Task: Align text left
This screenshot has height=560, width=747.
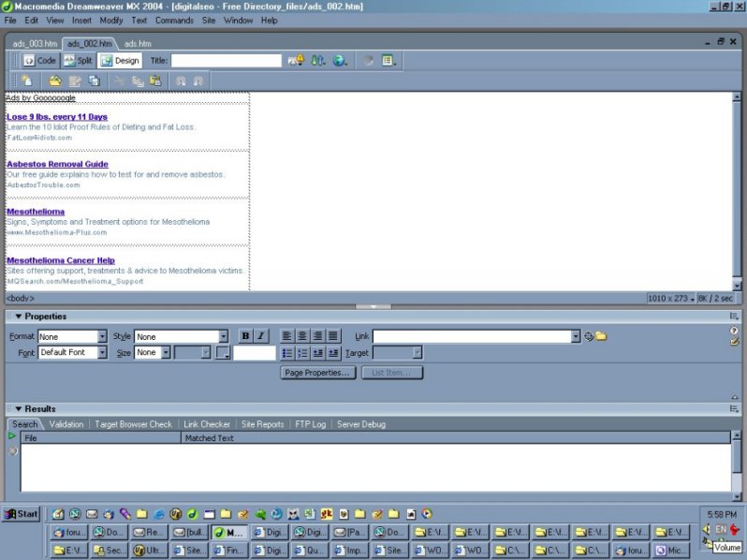Action: point(286,336)
